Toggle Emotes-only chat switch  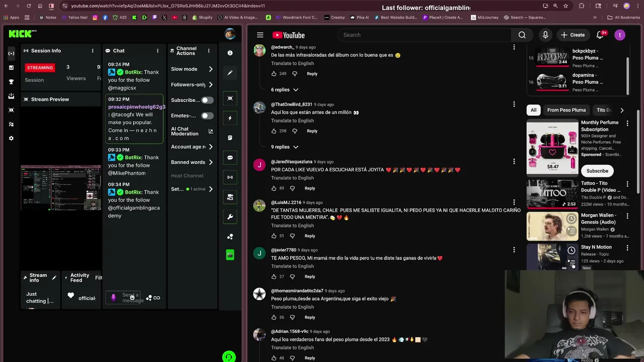coord(207,116)
